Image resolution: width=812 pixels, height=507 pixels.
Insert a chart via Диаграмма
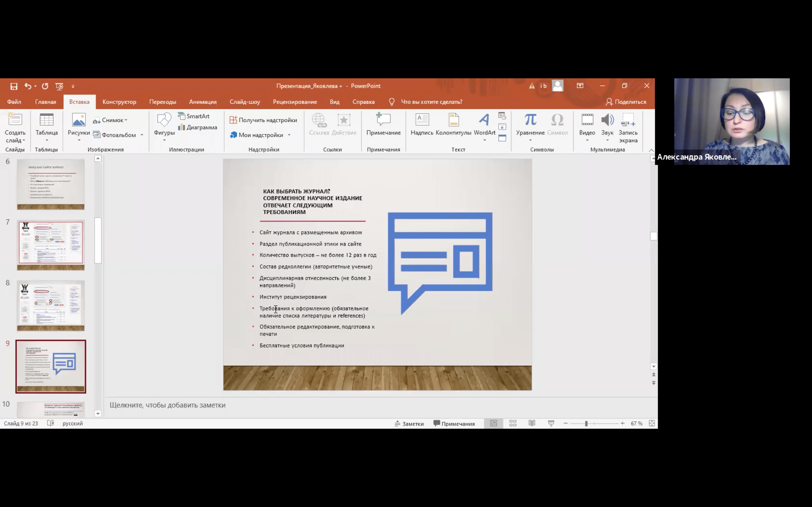click(x=198, y=127)
